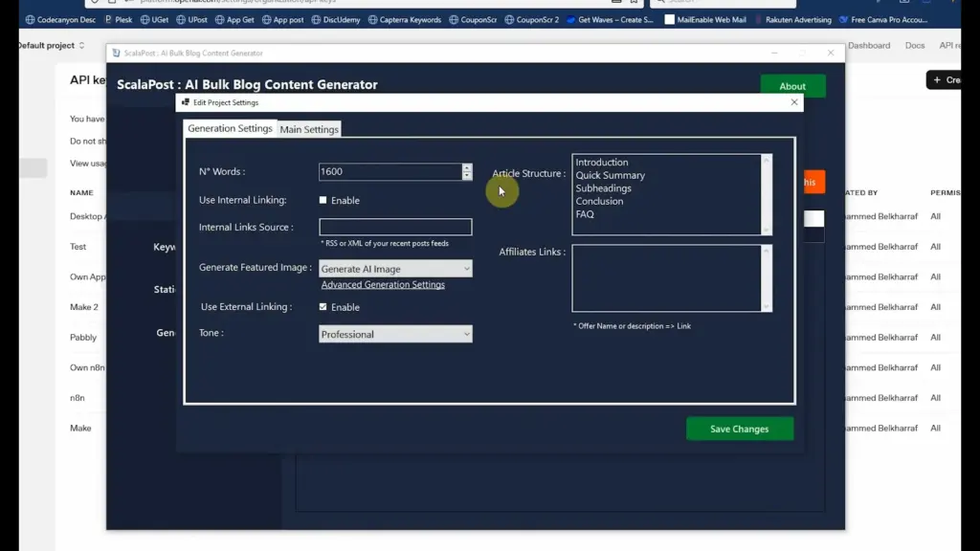The image size is (980, 551).
Task: Open Advanced Generation Settings link
Action: tap(381, 284)
